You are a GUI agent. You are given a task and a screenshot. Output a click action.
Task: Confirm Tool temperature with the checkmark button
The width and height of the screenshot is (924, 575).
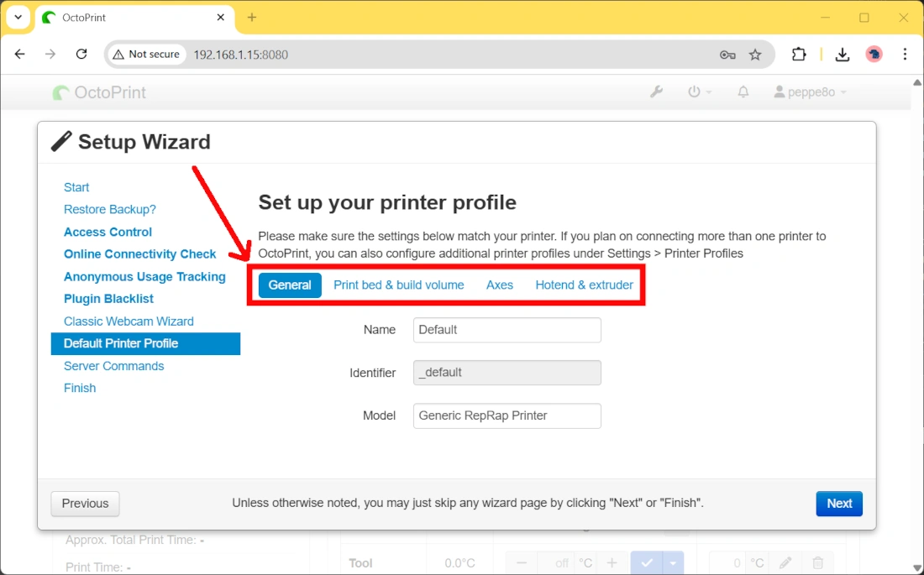(647, 562)
